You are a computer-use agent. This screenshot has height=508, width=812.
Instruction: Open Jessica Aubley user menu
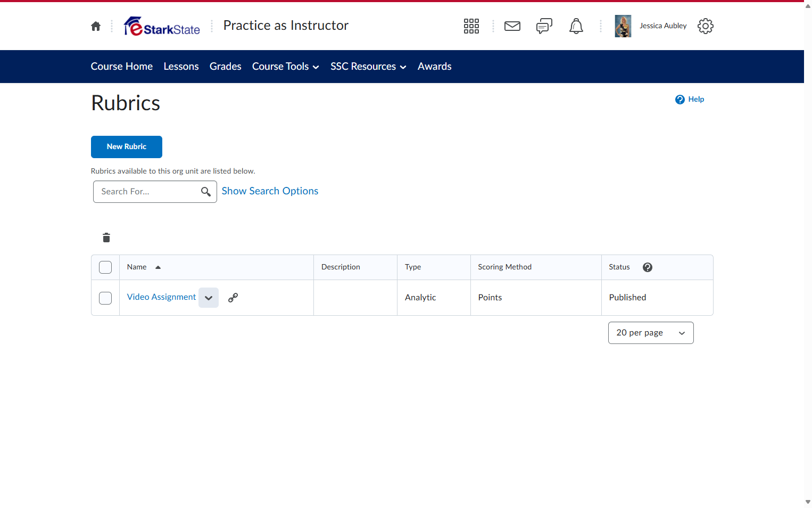pos(663,26)
